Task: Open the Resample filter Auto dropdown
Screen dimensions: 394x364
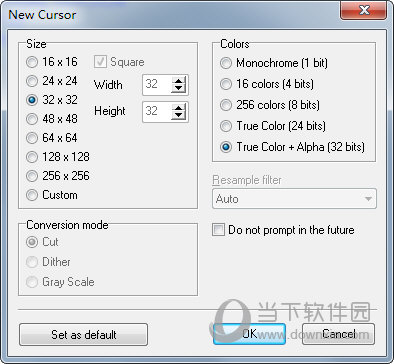Action: (x=294, y=199)
